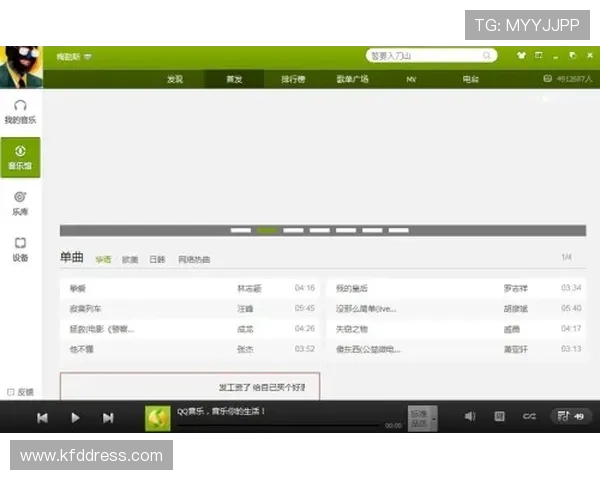Image resolution: width=600 pixels, height=480 pixels.
Task: Skip to the previous track
Action: 42,418
